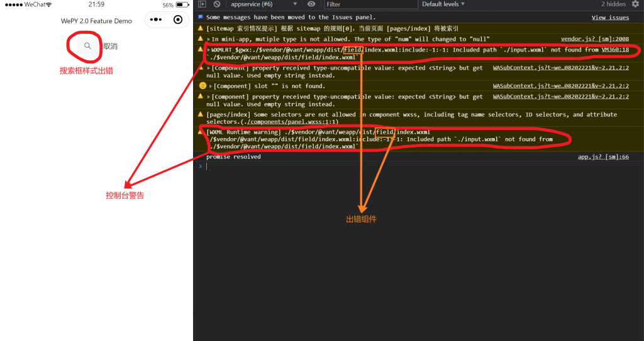Click the "Some messages have been moved" text
The image size is (644, 341).
[291, 17]
